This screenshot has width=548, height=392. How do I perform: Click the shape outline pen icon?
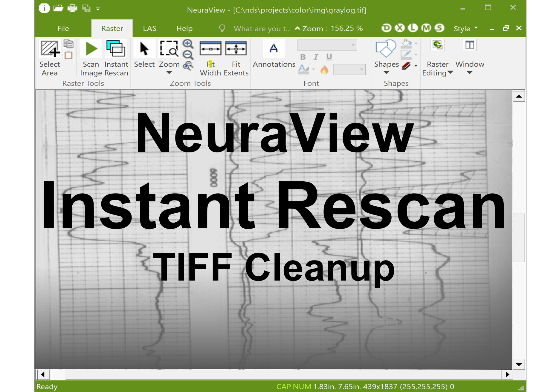click(406, 55)
